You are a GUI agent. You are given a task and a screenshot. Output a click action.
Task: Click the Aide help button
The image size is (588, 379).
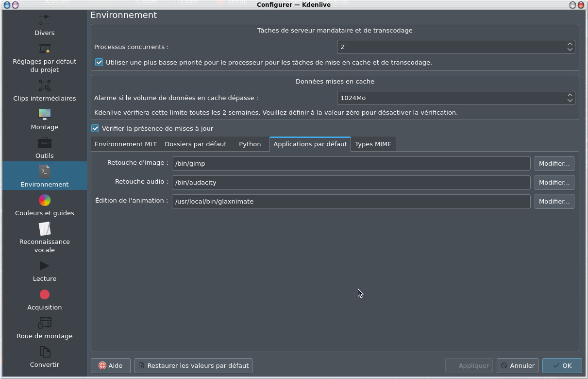(111, 365)
